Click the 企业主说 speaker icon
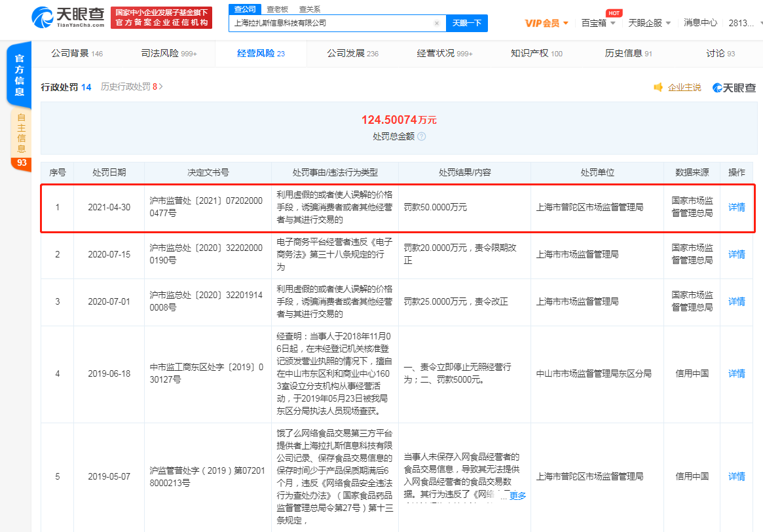 [658, 87]
